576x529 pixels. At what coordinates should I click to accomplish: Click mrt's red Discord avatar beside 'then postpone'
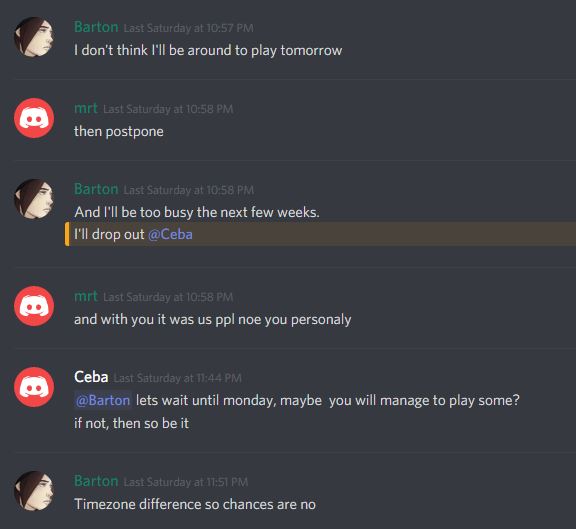pyautogui.click(x=34, y=118)
